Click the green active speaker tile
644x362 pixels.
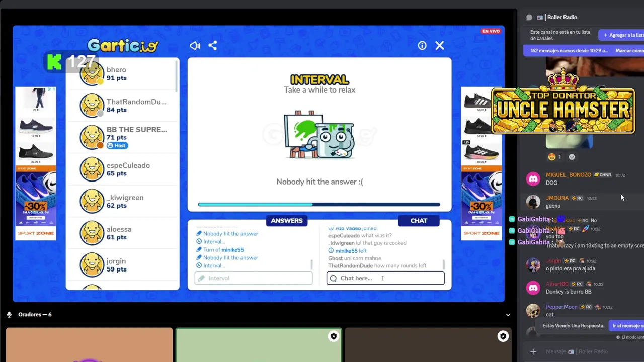pyautogui.click(x=259, y=345)
